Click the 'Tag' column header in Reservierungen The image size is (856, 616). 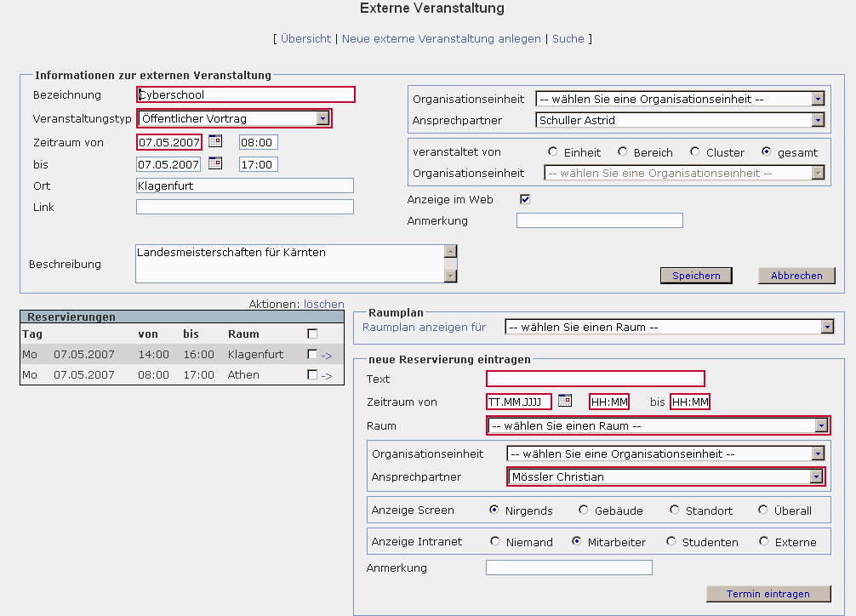click(32, 334)
